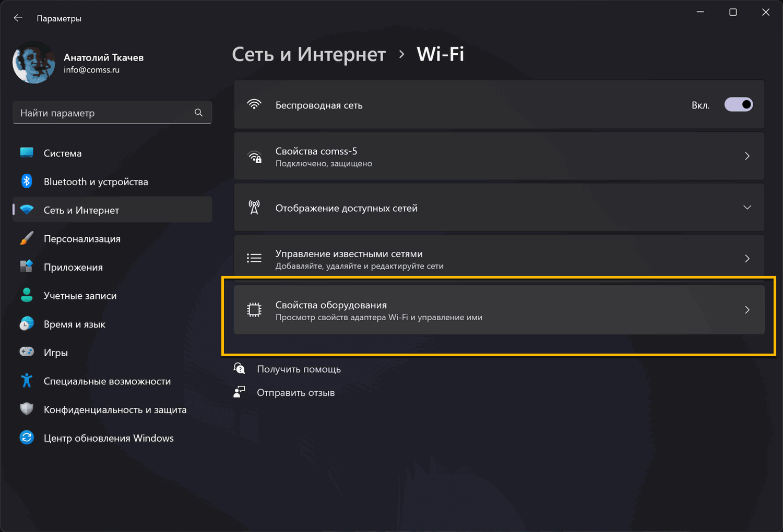
Task: Open the Свойства comss-5 chevron arrow
Action: (x=747, y=156)
